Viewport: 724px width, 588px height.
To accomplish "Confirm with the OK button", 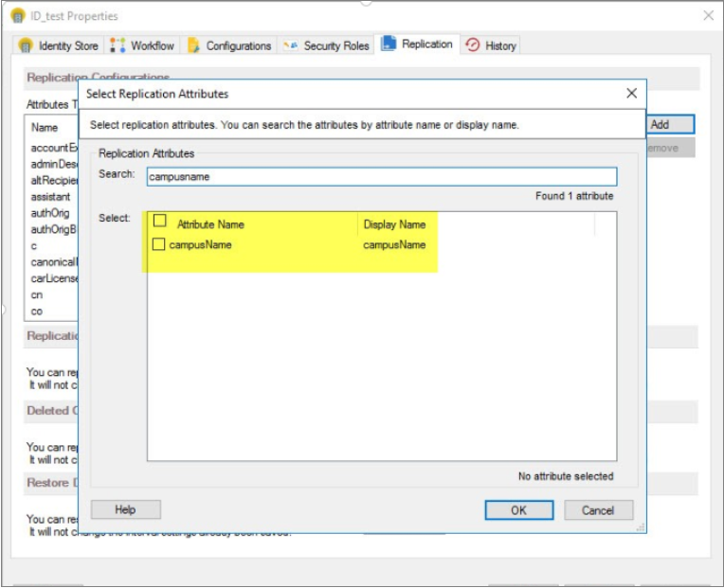I will [519, 510].
